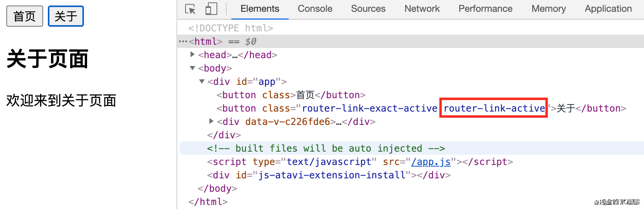Collapse the div id app node
The width and height of the screenshot is (644, 209).
[202, 81]
